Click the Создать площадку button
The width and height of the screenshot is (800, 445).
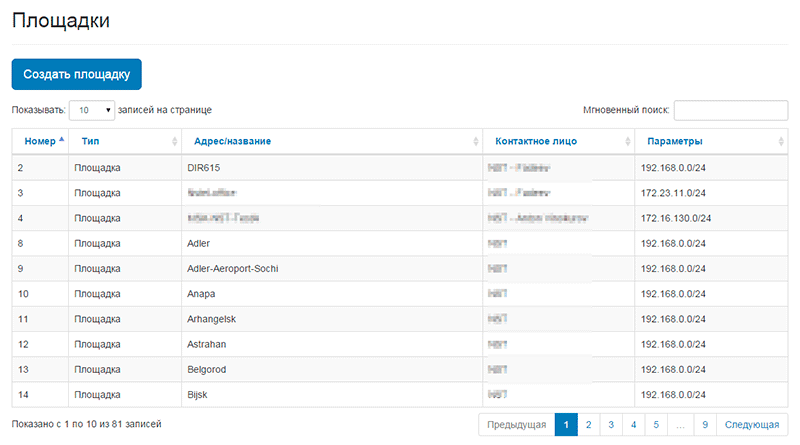pyautogui.click(x=77, y=74)
